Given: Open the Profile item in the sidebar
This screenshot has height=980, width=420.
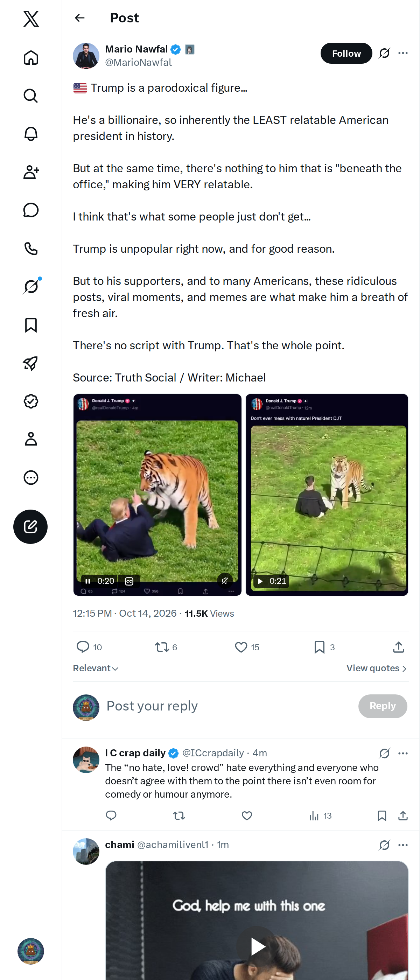Looking at the screenshot, I should (x=31, y=439).
